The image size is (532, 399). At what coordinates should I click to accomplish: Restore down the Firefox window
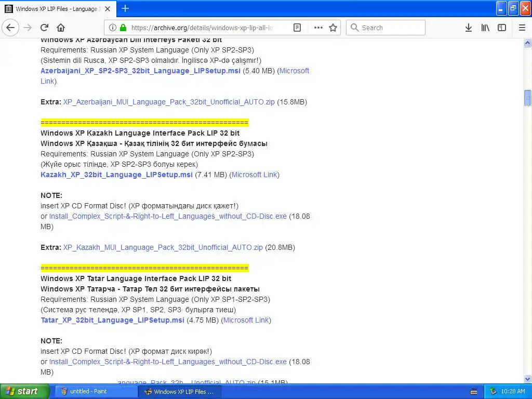point(513,8)
